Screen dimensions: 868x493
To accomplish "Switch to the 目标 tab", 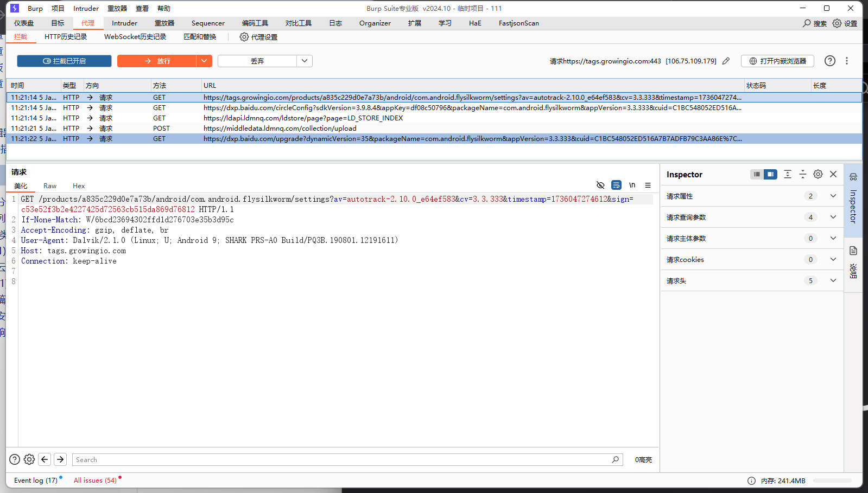I will (x=58, y=23).
